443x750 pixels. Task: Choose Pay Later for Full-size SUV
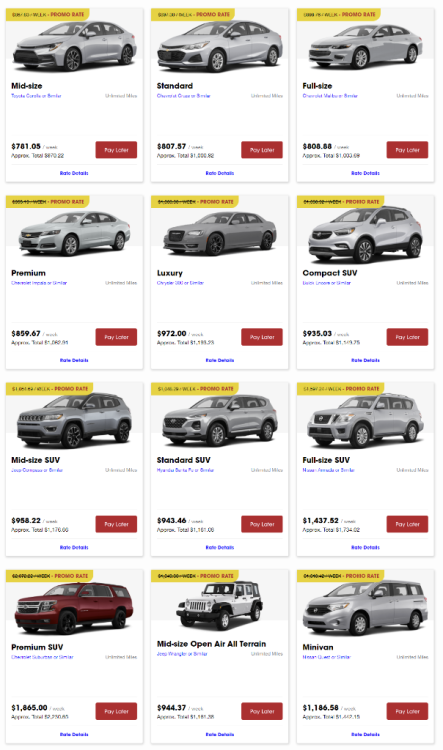click(407, 524)
